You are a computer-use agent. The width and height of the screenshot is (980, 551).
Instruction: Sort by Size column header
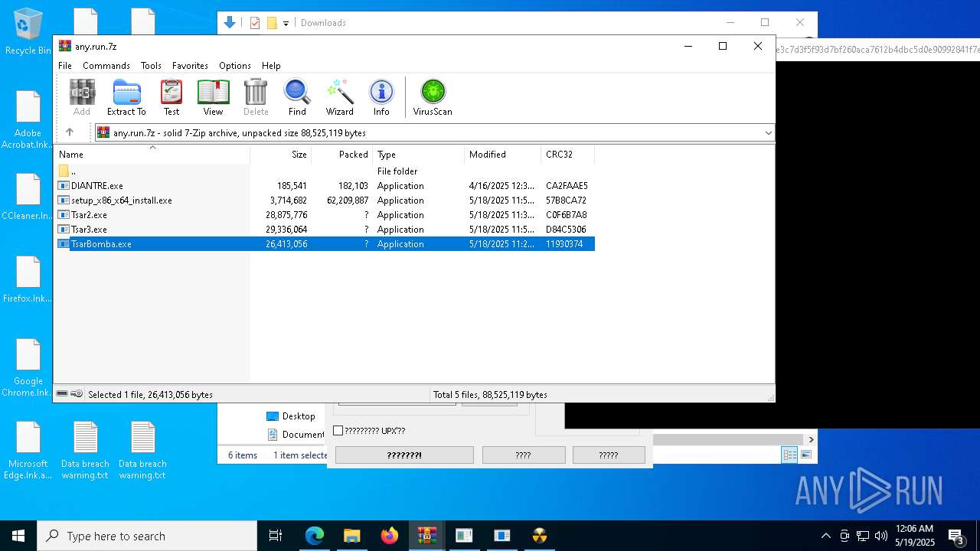tap(280, 155)
